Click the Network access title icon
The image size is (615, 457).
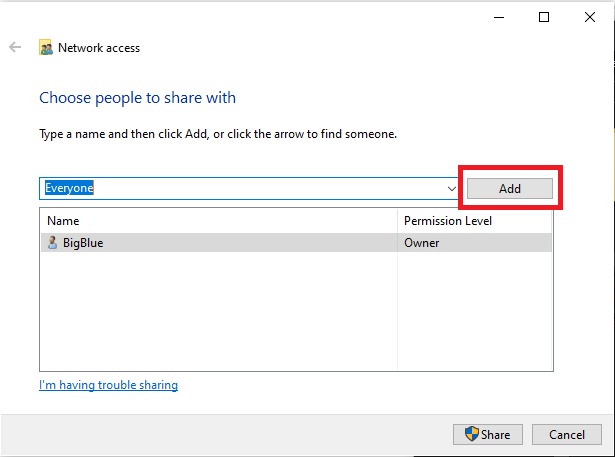coord(46,47)
